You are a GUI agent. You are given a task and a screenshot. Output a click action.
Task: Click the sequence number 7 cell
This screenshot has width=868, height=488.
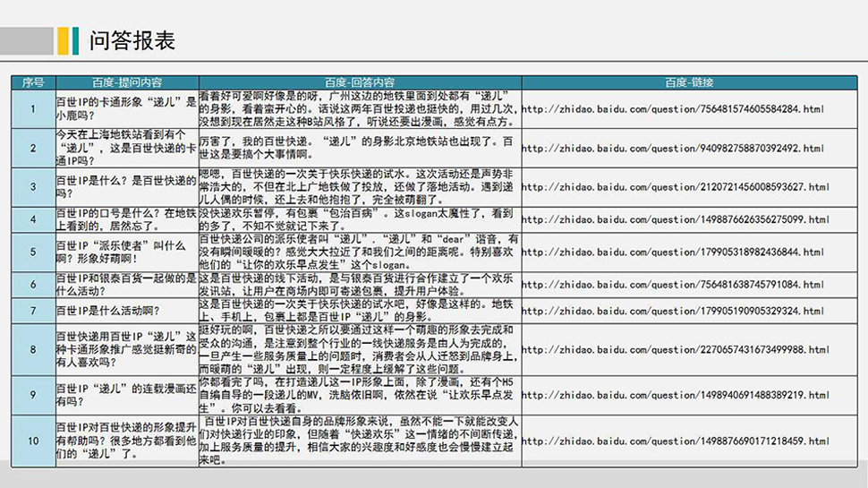(33, 311)
